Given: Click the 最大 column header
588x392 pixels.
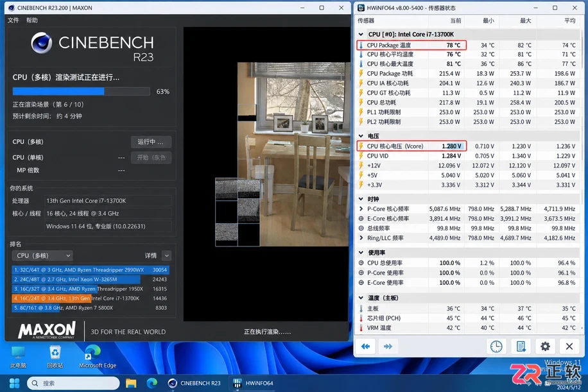Looking at the screenshot, I should click(525, 21).
